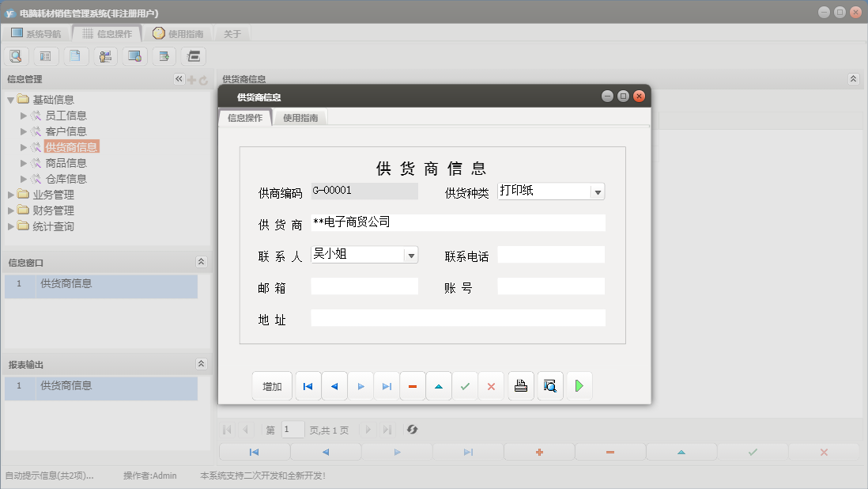Click the screen settings toolbar icon
Image resolution: width=868 pixels, height=489 pixels.
[x=133, y=55]
